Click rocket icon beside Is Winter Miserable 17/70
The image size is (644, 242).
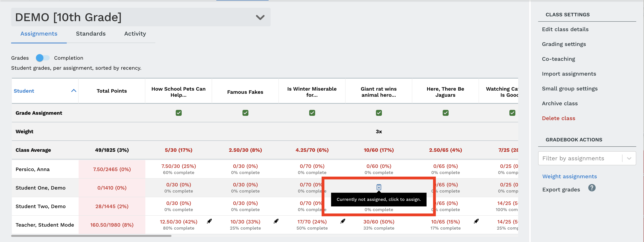343,221
